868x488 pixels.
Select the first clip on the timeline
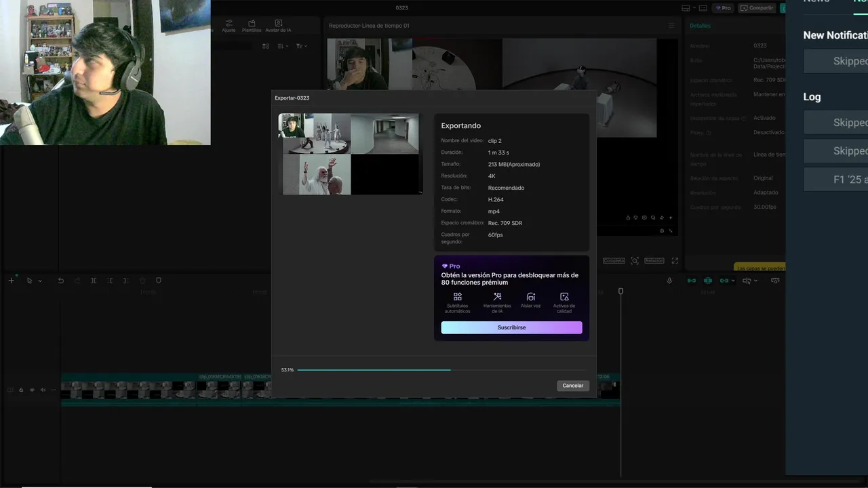pyautogui.click(x=129, y=389)
